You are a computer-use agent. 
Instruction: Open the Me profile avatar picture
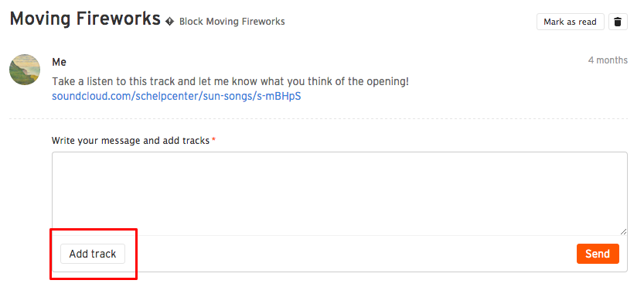[x=25, y=70]
